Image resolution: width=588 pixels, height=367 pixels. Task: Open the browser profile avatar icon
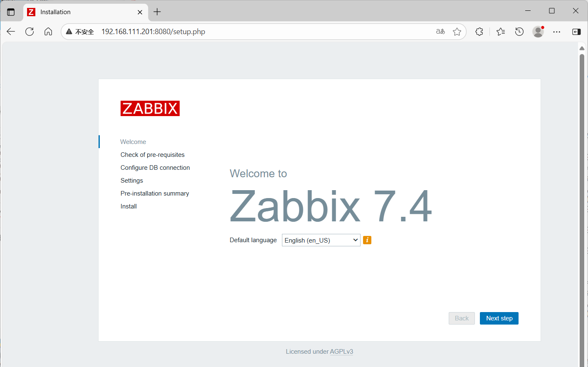pyautogui.click(x=538, y=31)
